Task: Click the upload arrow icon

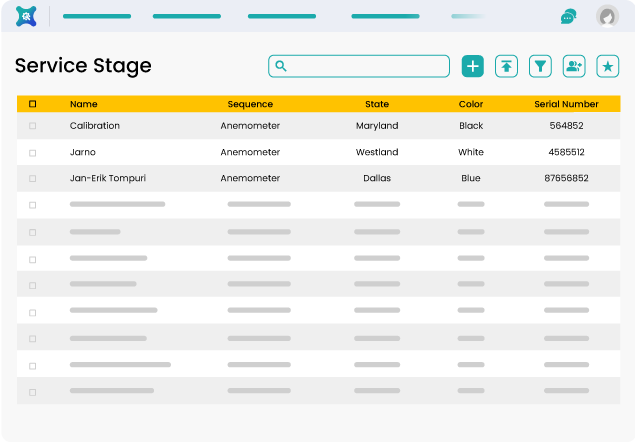Action: [507, 66]
